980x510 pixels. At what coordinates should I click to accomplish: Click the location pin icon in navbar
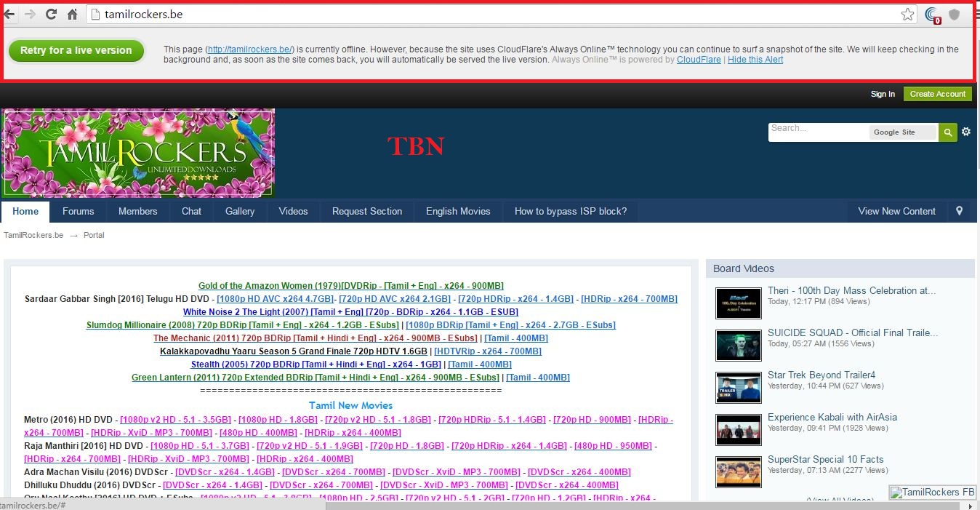coord(959,211)
